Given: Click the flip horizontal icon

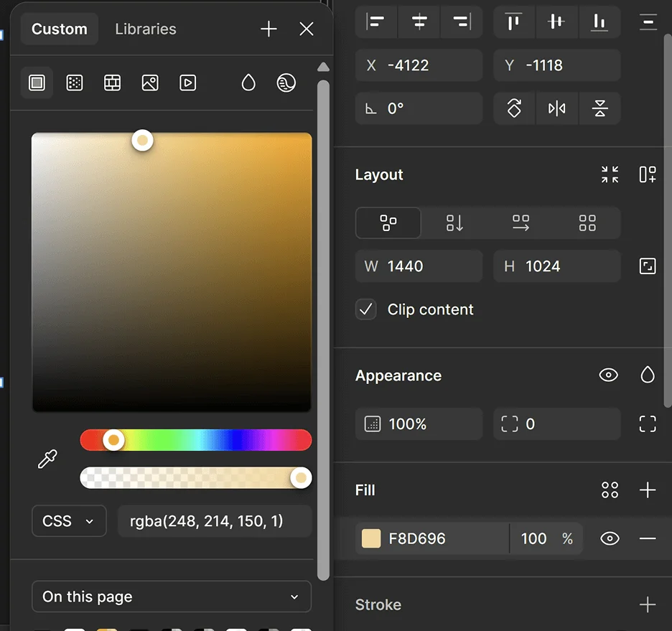Looking at the screenshot, I should click(x=556, y=108).
